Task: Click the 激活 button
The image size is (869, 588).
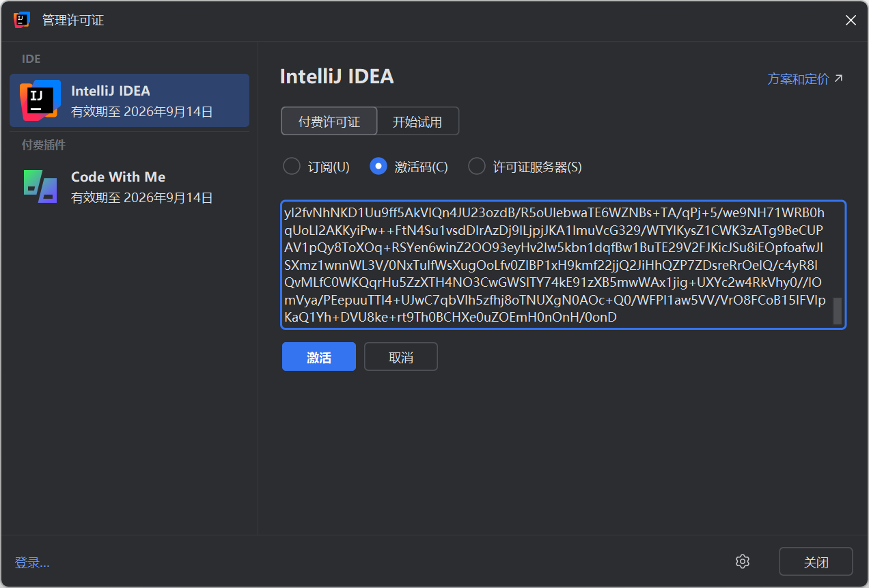Action: coord(319,356)
